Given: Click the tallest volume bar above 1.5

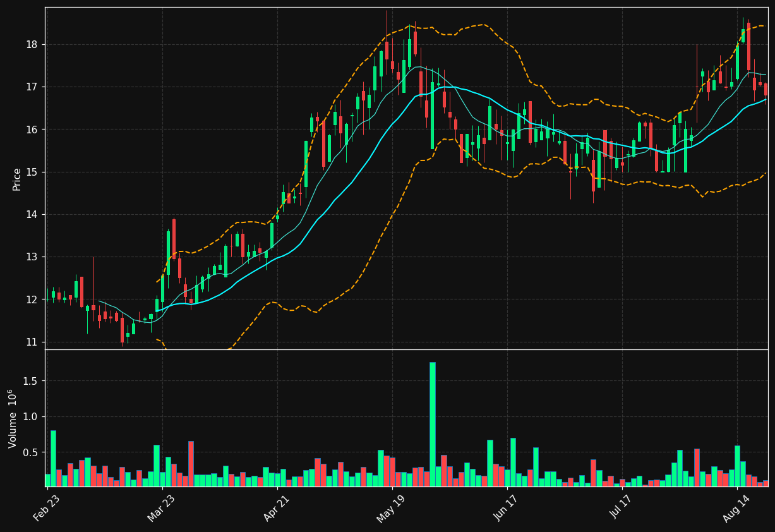Looking at the screenshot, I should coord(433,424).
